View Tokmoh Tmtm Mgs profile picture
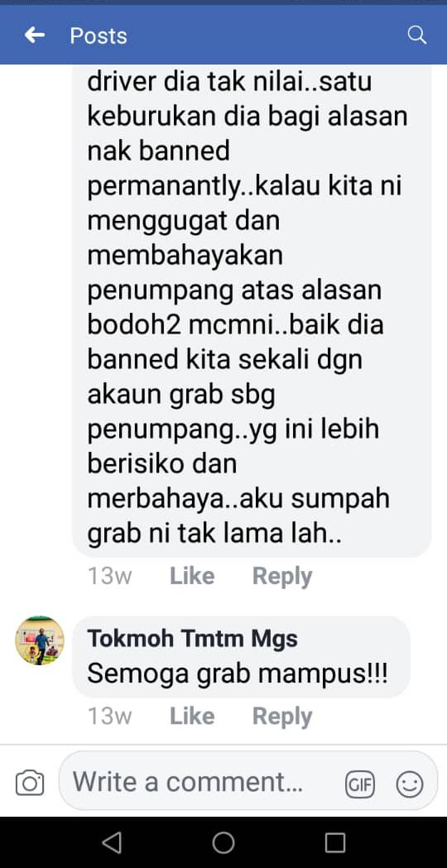This screenshot has height=868, width=447. pyautogui.click(x=40, y=640)
